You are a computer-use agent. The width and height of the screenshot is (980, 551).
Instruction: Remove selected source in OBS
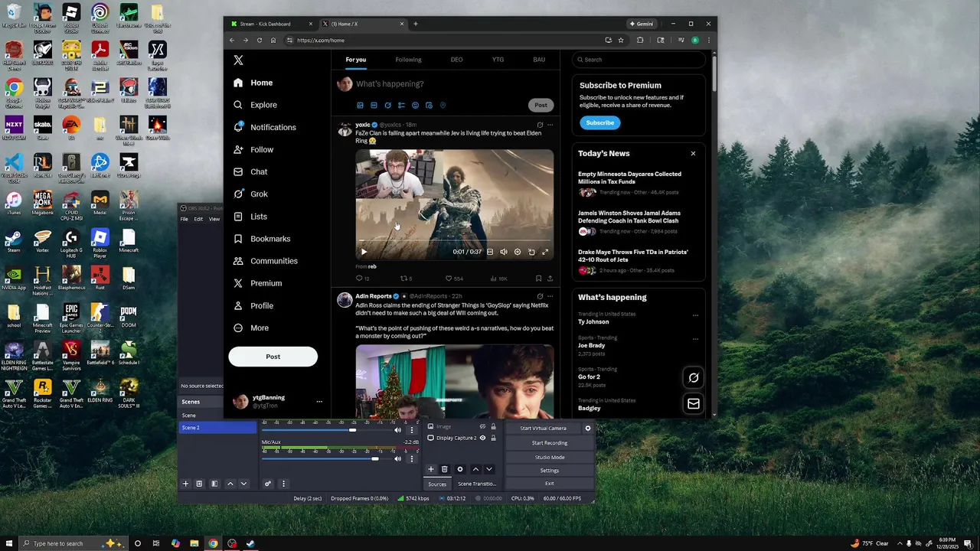[x=444, y=469]
